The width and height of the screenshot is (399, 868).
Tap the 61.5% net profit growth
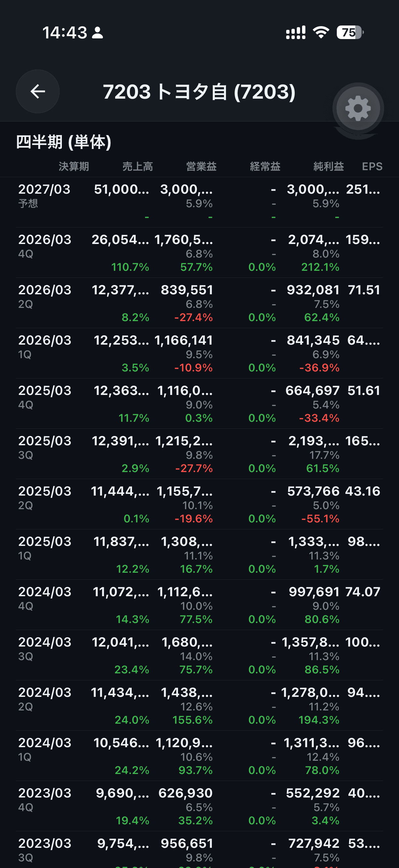pyautogui.click(x=323, y=468)
